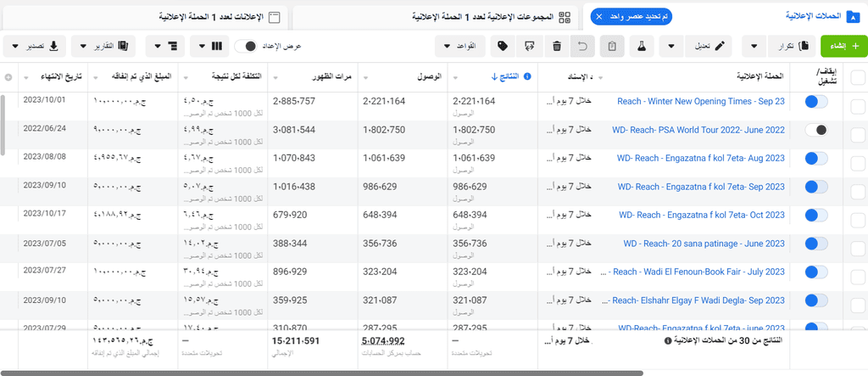Click the tag label icon
This screenshot has width=868, height=376.
(503, 46)
